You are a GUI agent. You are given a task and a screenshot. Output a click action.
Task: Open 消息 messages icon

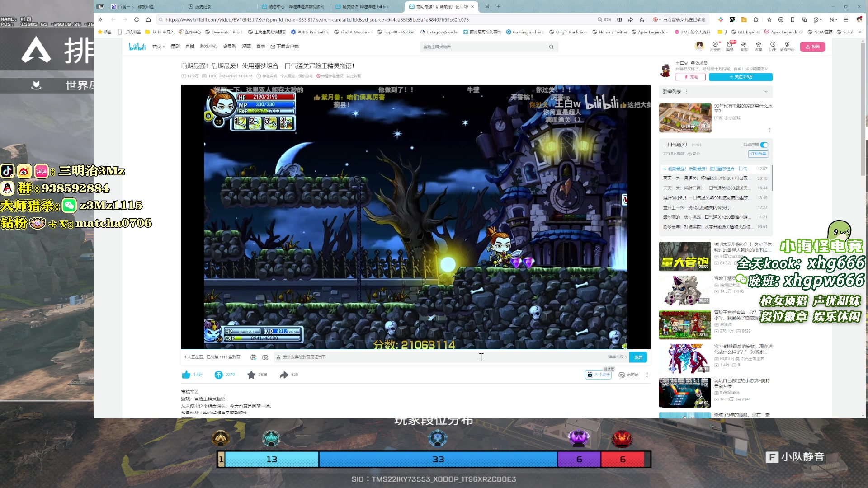(x=730, y=46)
